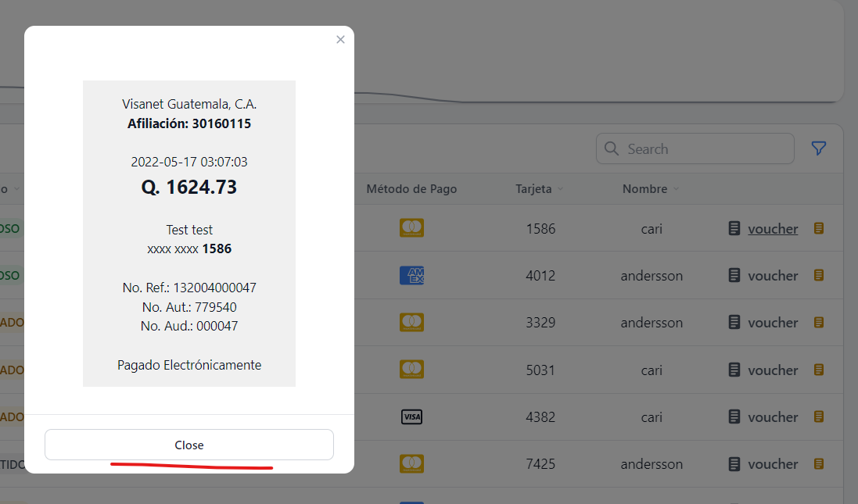Click the Mastercard icon on the first row
The height and width of the screenshot is (504, 858).
[x=411, y=227]
